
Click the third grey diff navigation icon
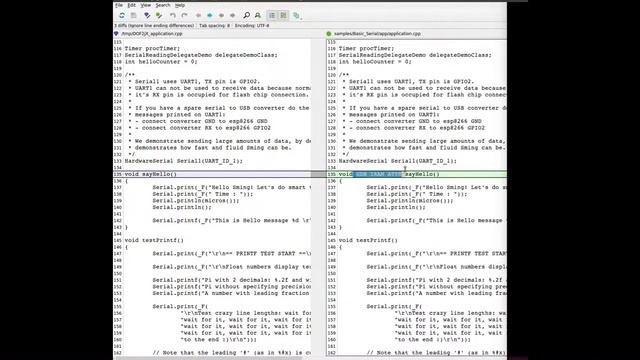(x=221, y=16)
